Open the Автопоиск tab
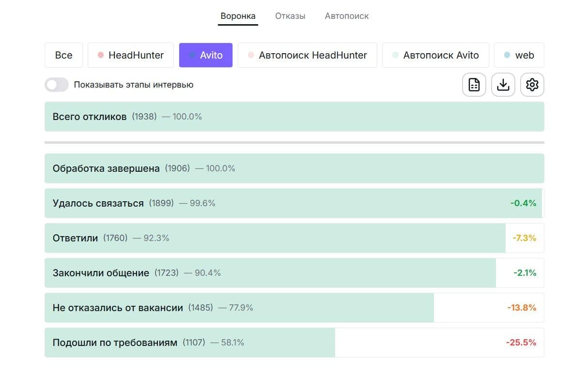 [x=347, y=16]
